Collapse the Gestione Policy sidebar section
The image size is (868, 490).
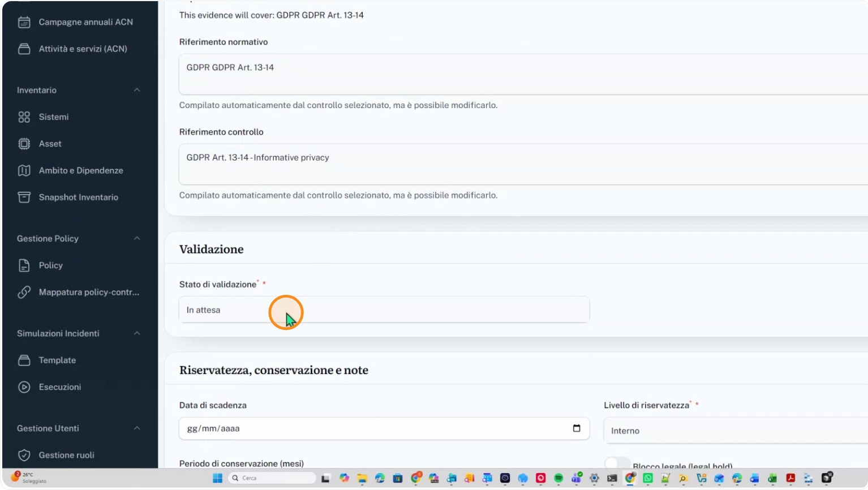[x=137, y=238]
